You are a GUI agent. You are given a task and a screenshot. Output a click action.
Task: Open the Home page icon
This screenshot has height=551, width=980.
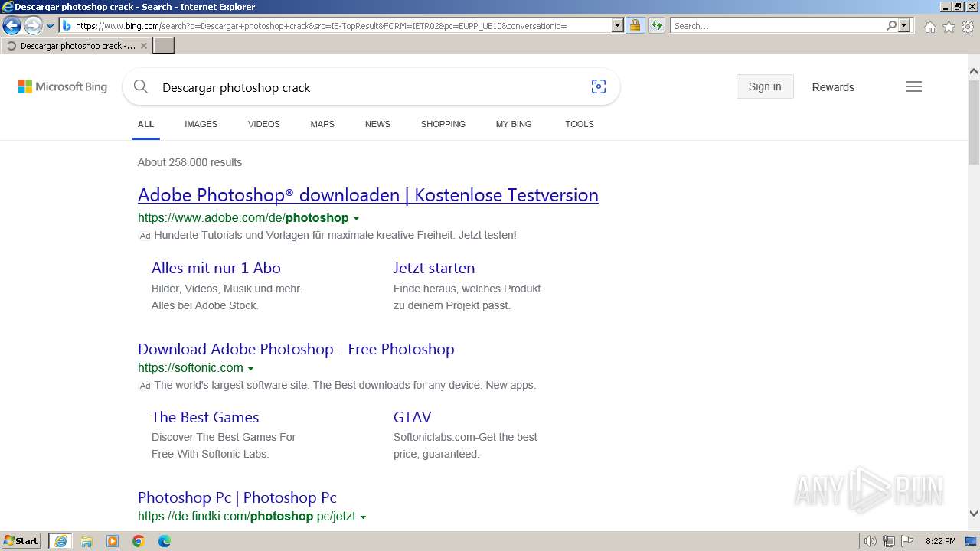(x=929, y=27)
